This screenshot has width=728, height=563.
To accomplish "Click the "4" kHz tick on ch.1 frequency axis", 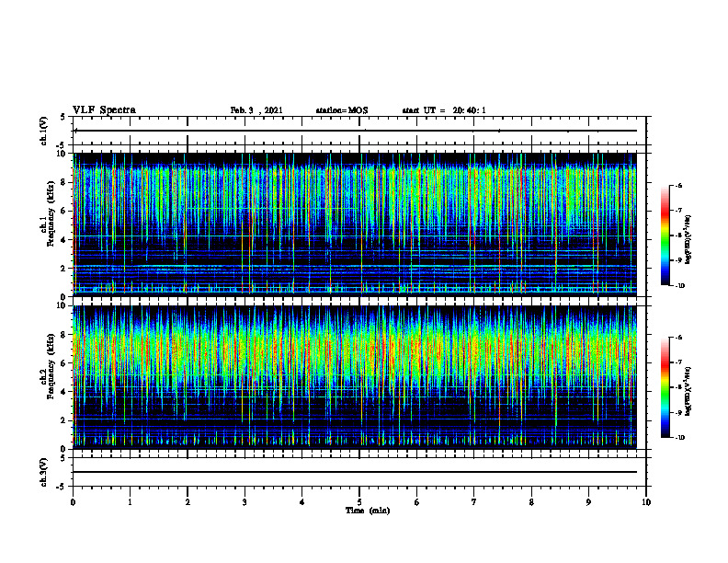I will pyautogui.click(x=63, y=240).
